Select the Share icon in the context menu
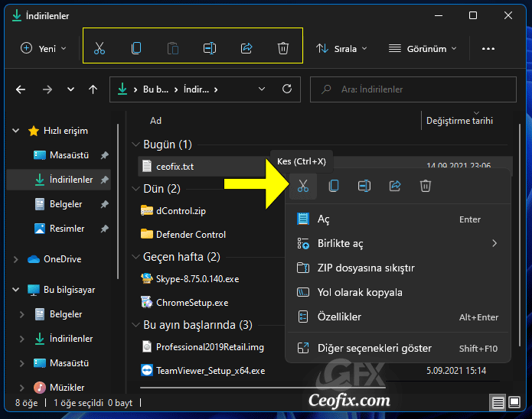 pos(395,186)
